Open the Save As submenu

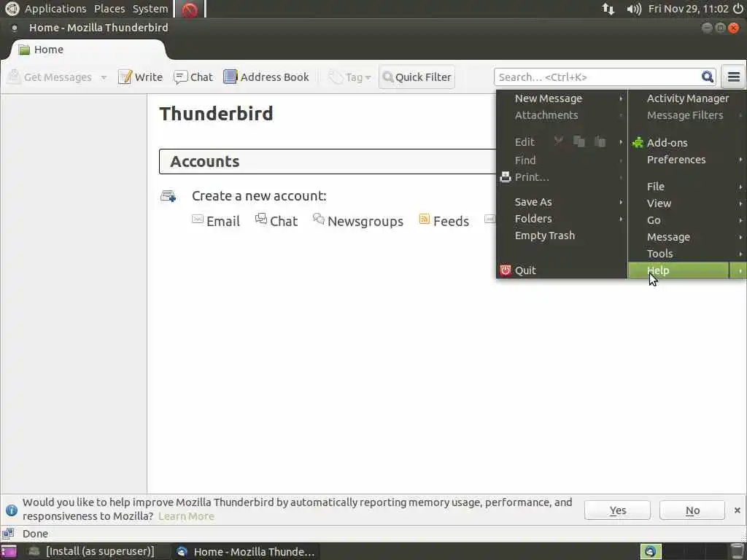(x=562, y=202)
